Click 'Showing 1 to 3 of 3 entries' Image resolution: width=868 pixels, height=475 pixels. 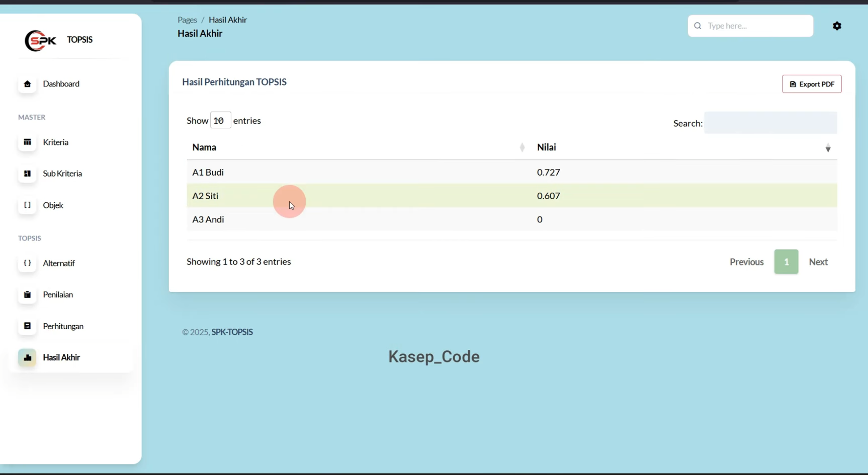point(238,261)
